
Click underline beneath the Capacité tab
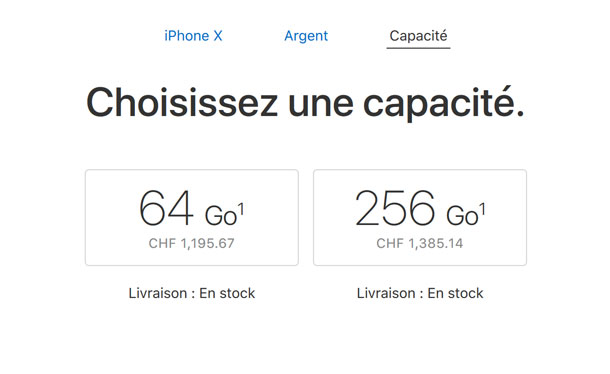(418, 48)
